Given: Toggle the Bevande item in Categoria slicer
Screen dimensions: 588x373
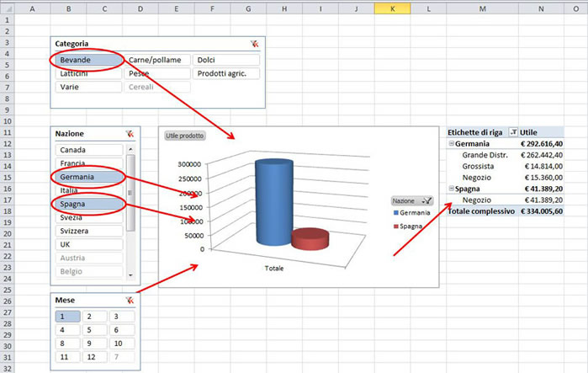Looking at the screenshot, I should [x=88, y=60].
